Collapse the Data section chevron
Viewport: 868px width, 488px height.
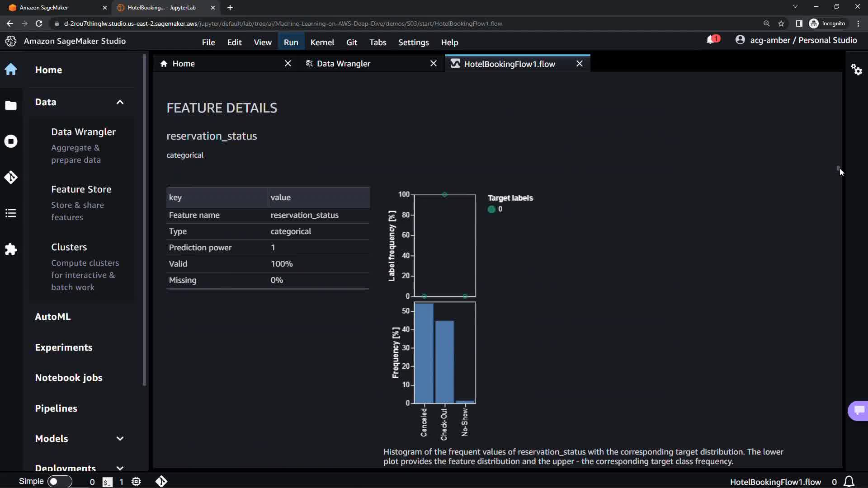pyautogui.click(x=120, y=102)
